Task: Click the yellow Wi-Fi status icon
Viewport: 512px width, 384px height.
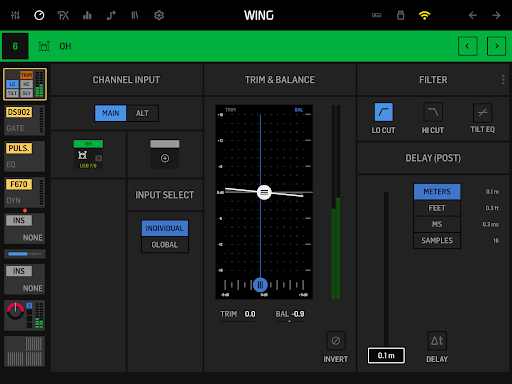Action: coord(424,15)
